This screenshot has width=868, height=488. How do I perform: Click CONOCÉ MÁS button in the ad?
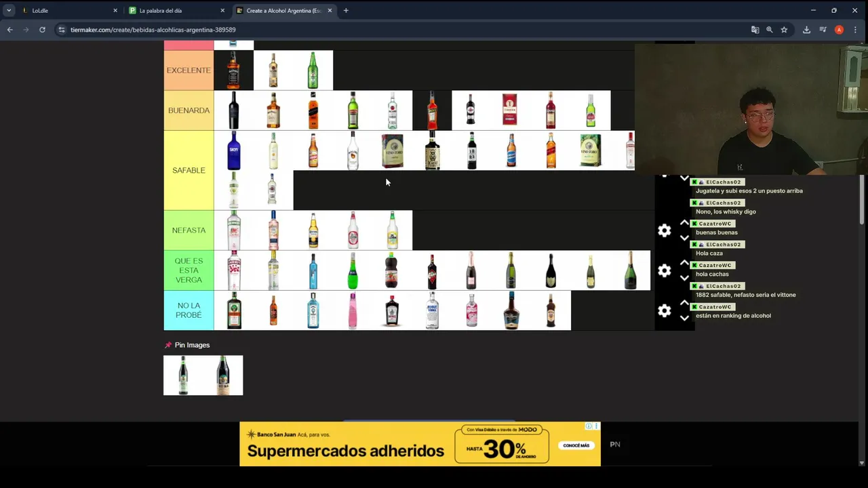point(576,445)
